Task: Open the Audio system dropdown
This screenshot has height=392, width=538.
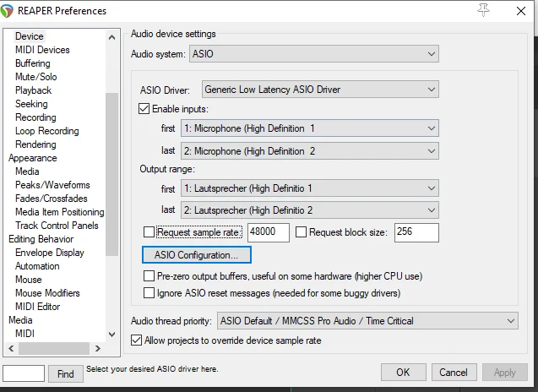Action: coord(313,54)
